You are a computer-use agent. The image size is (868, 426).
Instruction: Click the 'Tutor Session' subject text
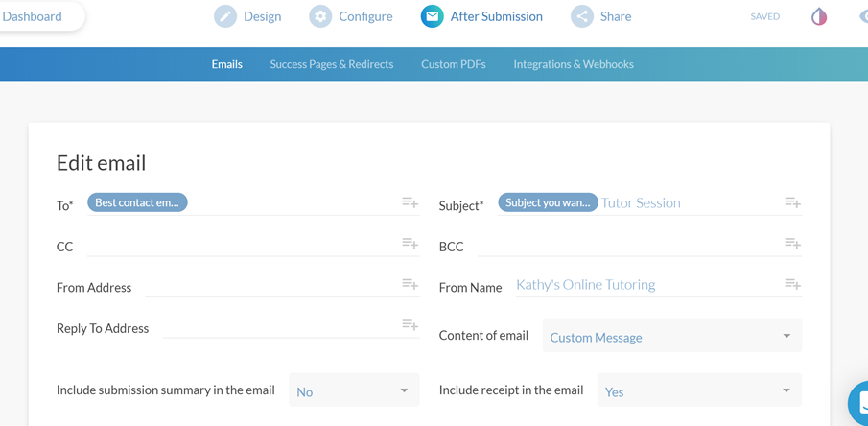tap(641, 202)
